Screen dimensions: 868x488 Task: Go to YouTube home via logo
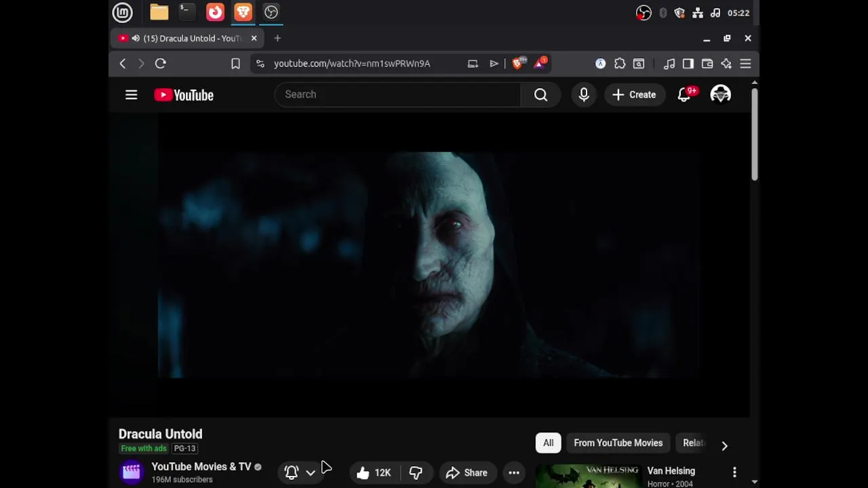[x=184, y=95]
